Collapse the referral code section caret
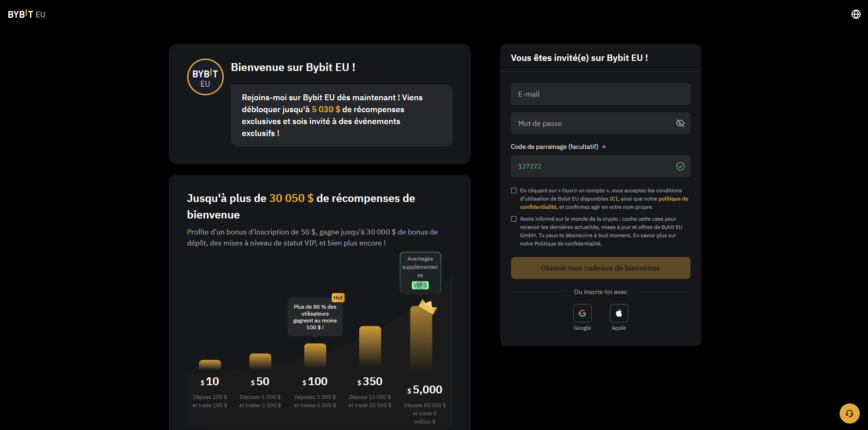Viewport: 868px width, 430px height. pos(604,146)
